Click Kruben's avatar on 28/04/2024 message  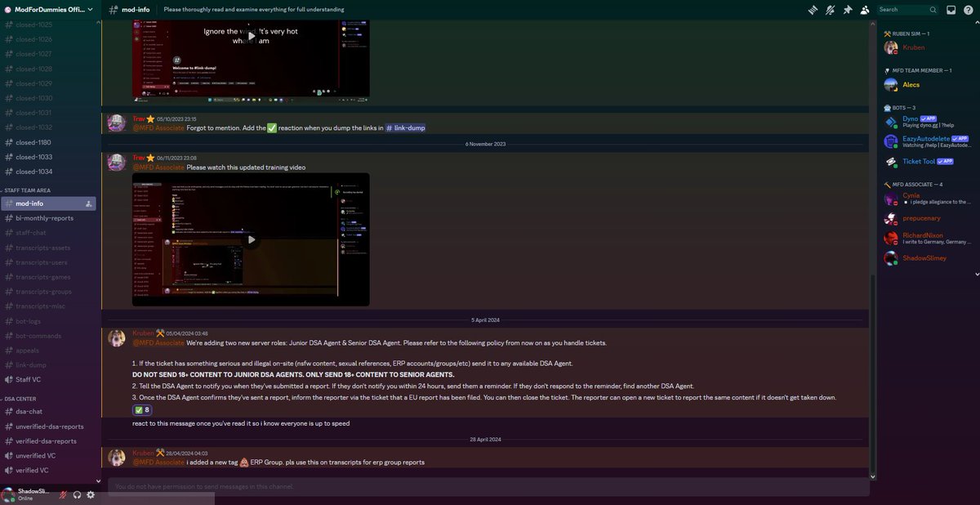click(117, 457)
